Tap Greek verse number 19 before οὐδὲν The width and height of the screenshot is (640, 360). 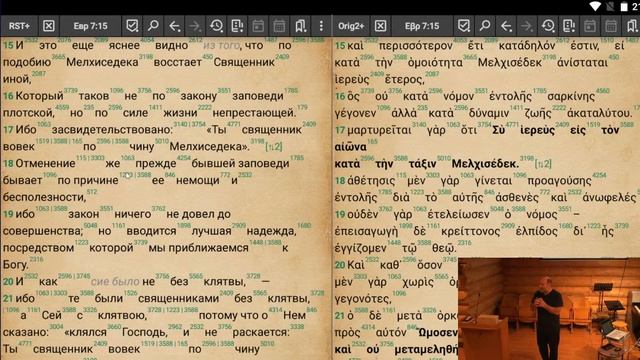[340, 214]
